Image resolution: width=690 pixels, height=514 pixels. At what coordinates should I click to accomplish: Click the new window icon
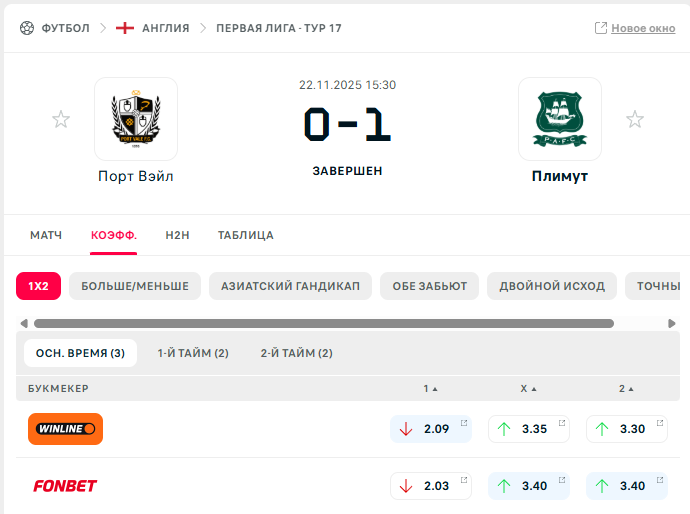(x=601, y=28)
